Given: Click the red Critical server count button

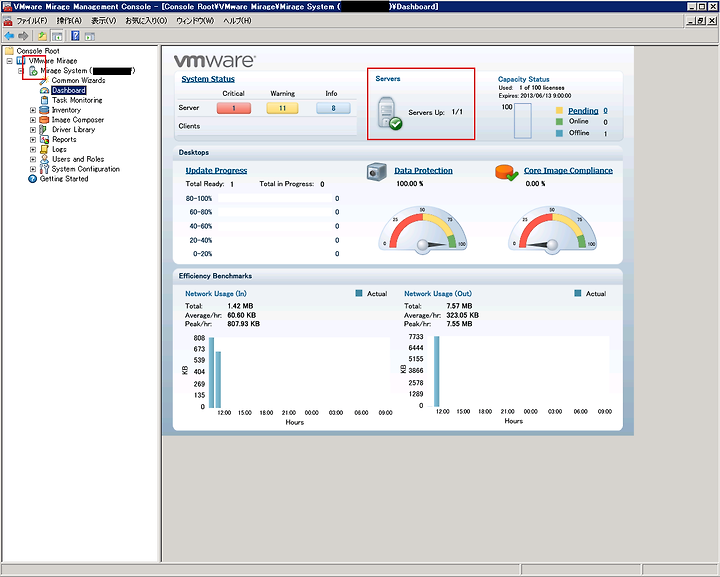Looking at the screenshot, I should point(234,108).
